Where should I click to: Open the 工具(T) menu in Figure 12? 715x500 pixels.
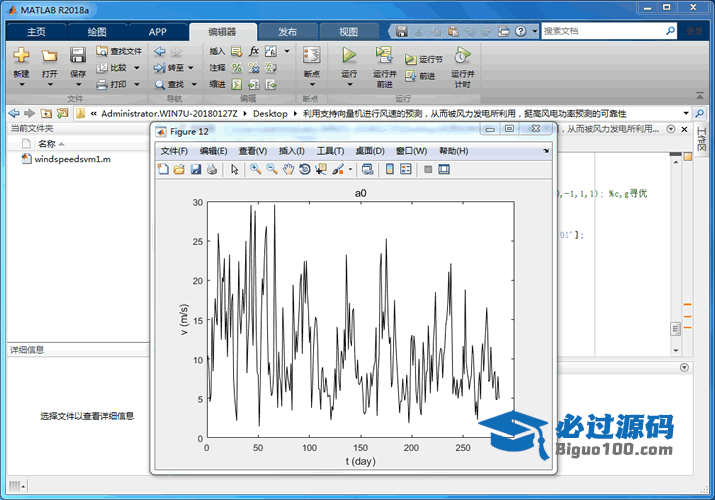point(330,151)
